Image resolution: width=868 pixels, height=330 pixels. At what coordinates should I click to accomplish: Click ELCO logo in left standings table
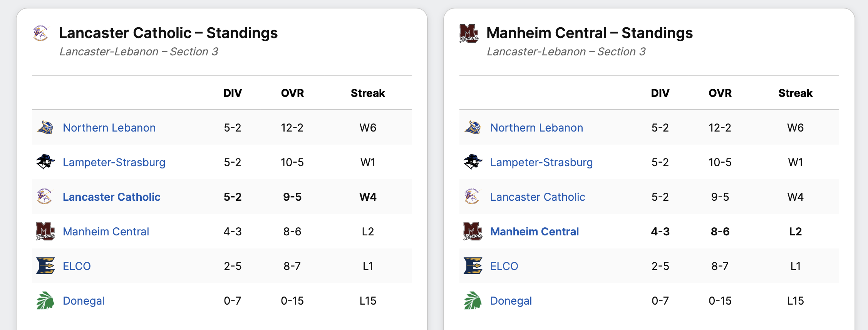pos(45,266)
